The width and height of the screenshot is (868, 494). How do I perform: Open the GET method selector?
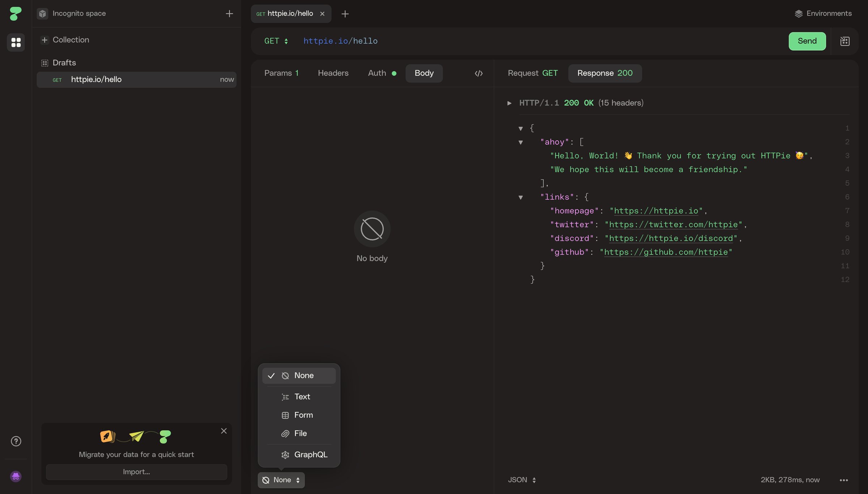[x=276, y=41]
